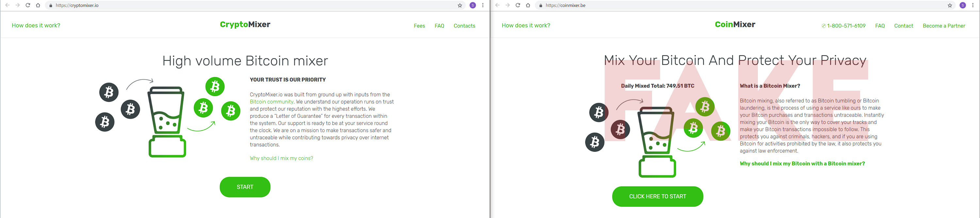Click the phone icon beside 1-800-571-6109
The width and height of the screenshot is (980, 218).
tap(824, 26)
